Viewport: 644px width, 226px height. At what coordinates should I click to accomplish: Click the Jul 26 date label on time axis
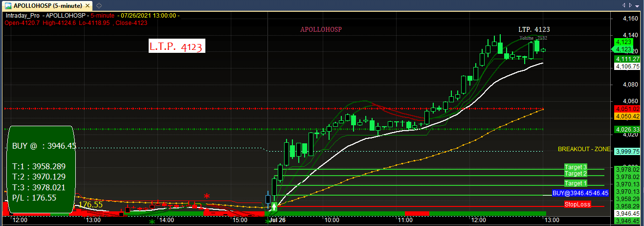click(277, 221)
